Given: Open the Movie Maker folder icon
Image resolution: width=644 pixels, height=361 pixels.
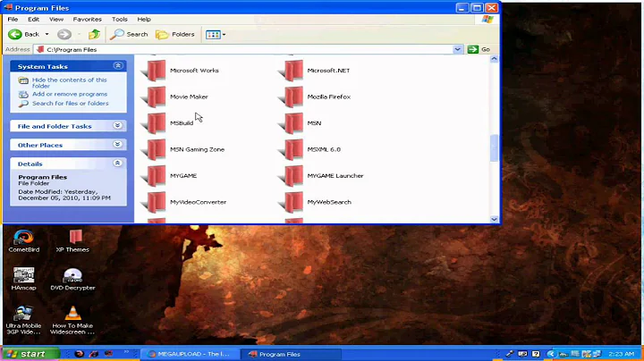Looking at the screenshot, I should click(x=155, y=97).
